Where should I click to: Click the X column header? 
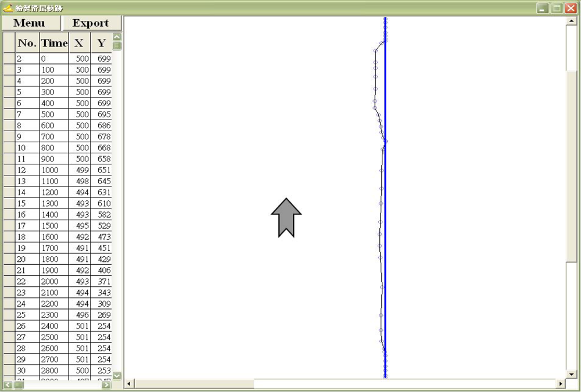(80, 42)
